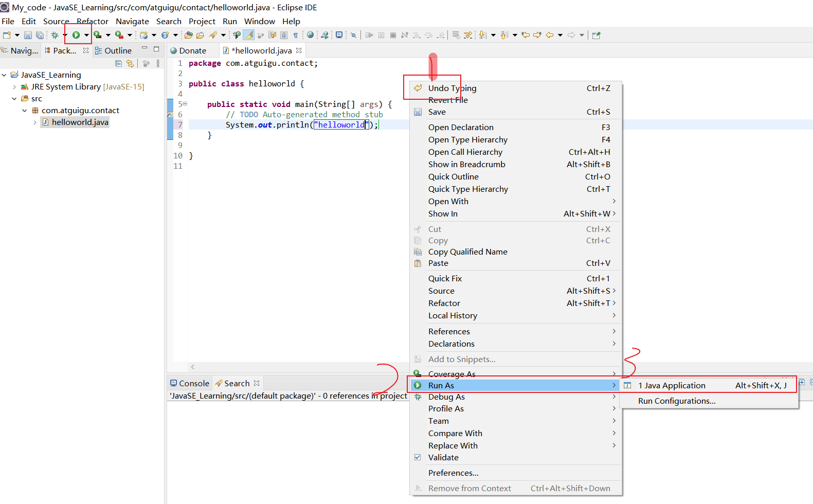813x504 pixels.
Task: Click the Resume debug toolbar icon
Action: coord(369,35)
